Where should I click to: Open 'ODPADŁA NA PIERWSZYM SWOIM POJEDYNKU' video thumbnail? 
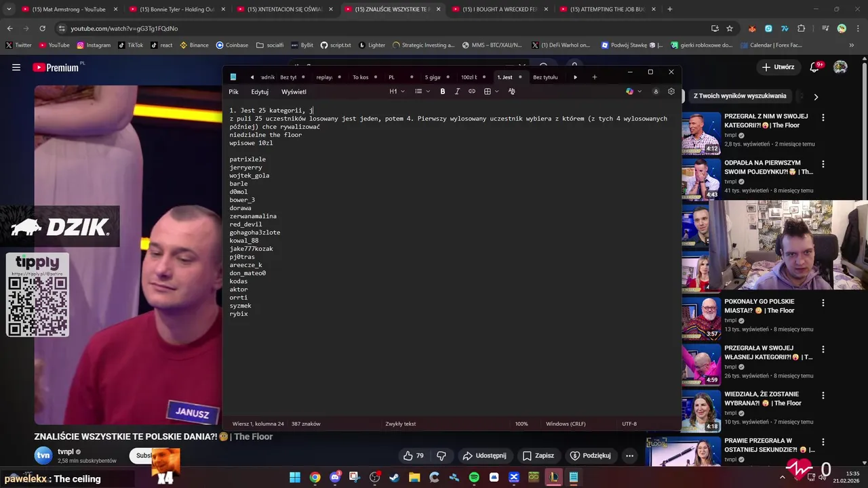701,179
